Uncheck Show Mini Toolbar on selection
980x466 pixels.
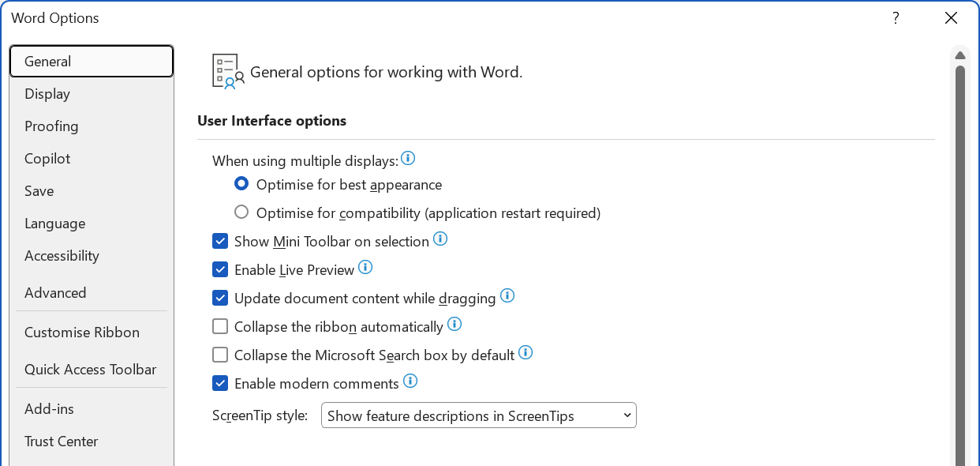point(220,242)
